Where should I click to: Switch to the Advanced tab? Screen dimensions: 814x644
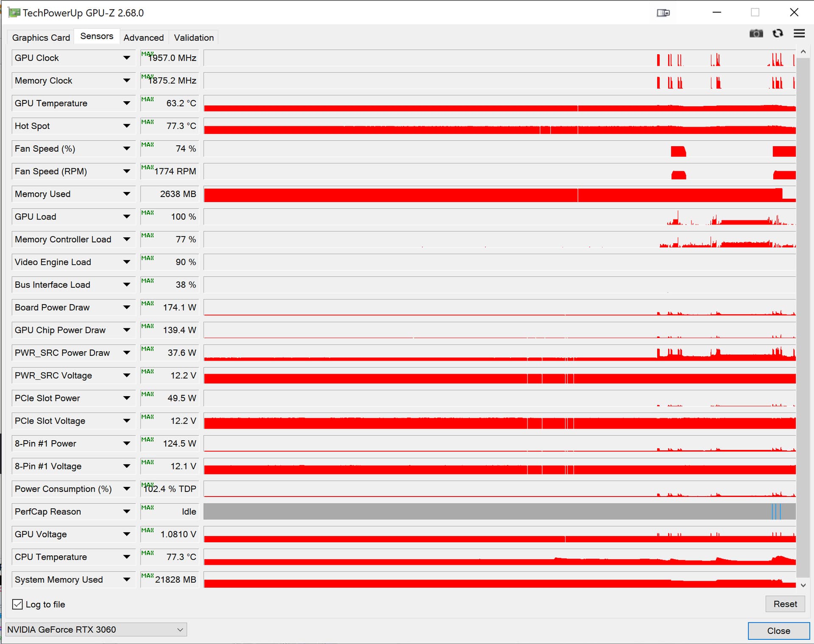click(x=143, y=38)
